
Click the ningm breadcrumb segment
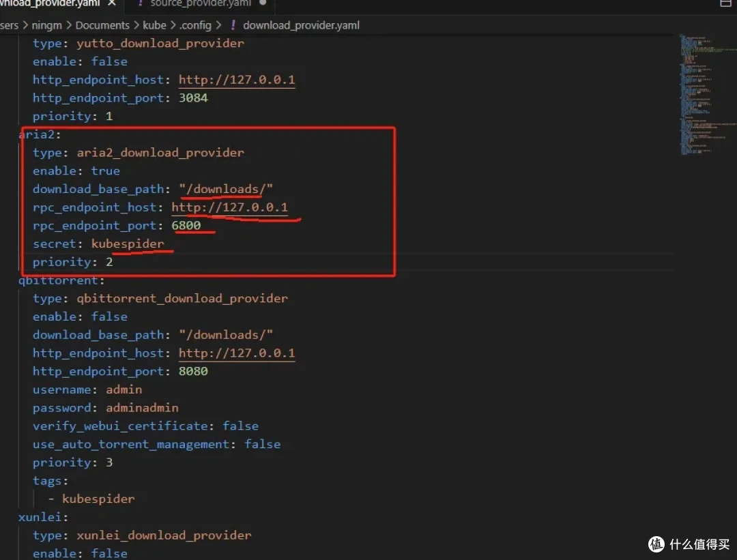47,25
